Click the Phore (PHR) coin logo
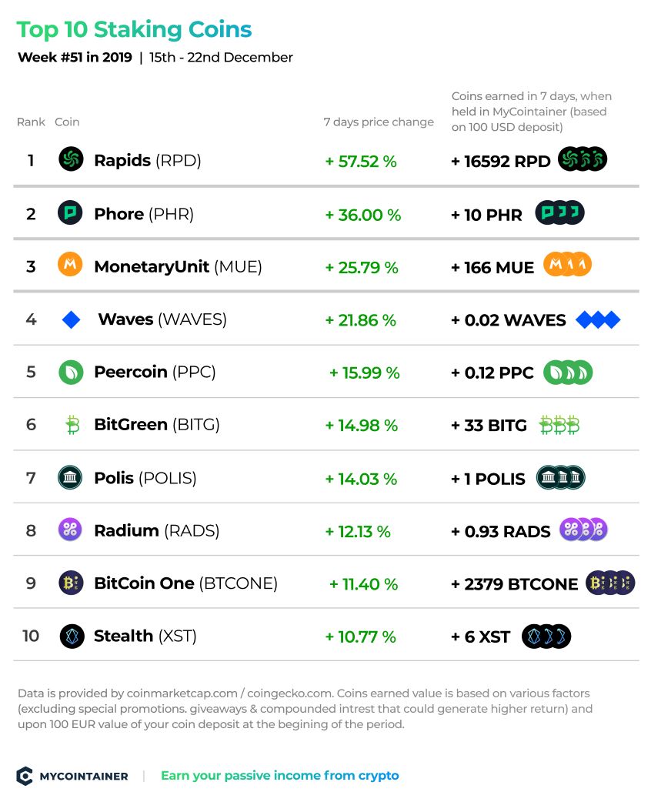Screen dimensions: 661x812 [x=70, y=213]
